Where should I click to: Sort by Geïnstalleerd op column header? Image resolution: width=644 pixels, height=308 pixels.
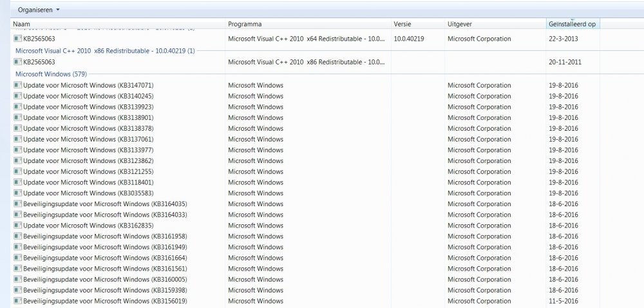click(x=573, y=24)
